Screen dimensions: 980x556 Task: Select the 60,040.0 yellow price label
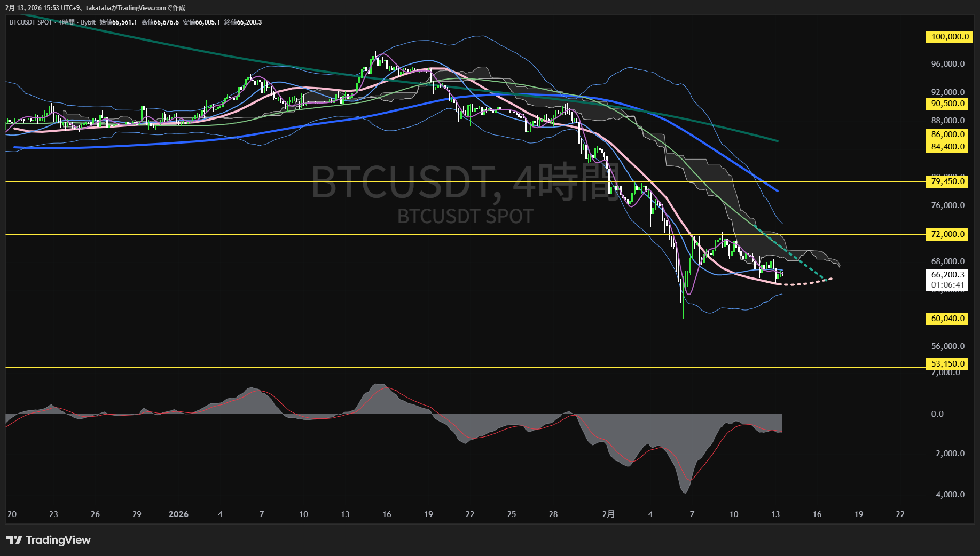(947, 319)
